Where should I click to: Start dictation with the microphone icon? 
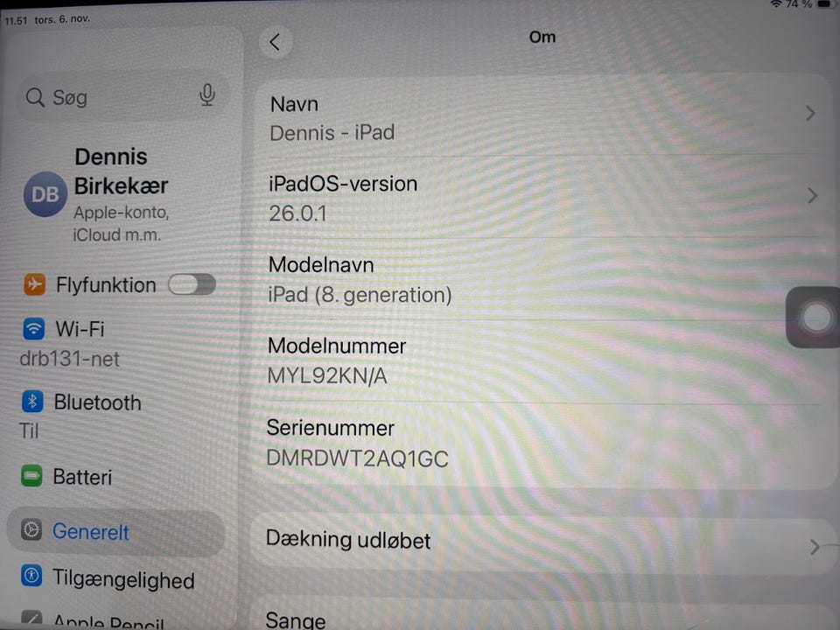[x=207, y=95]
